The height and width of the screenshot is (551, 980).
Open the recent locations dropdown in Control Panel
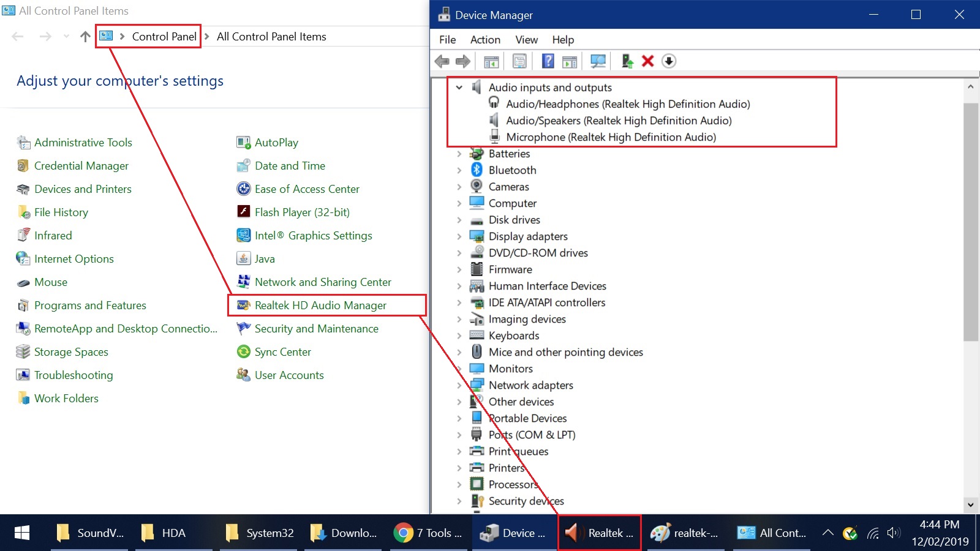[66, 37]
